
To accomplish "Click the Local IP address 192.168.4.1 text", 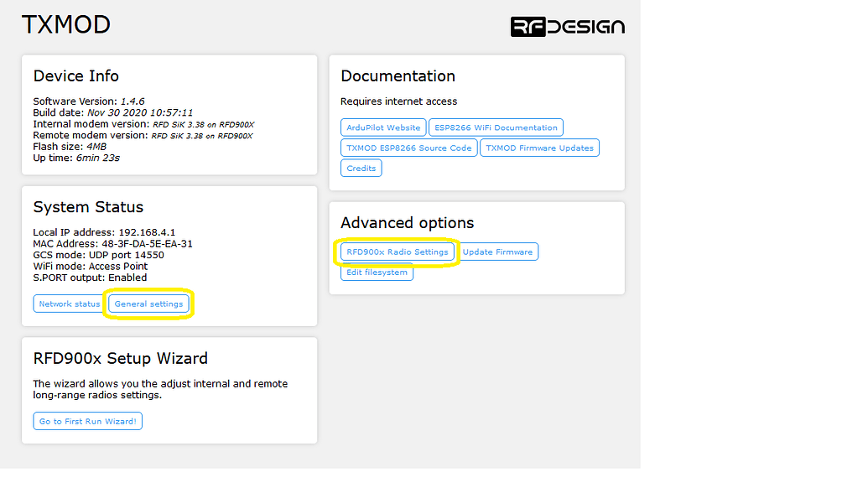I will coord(104,232).
